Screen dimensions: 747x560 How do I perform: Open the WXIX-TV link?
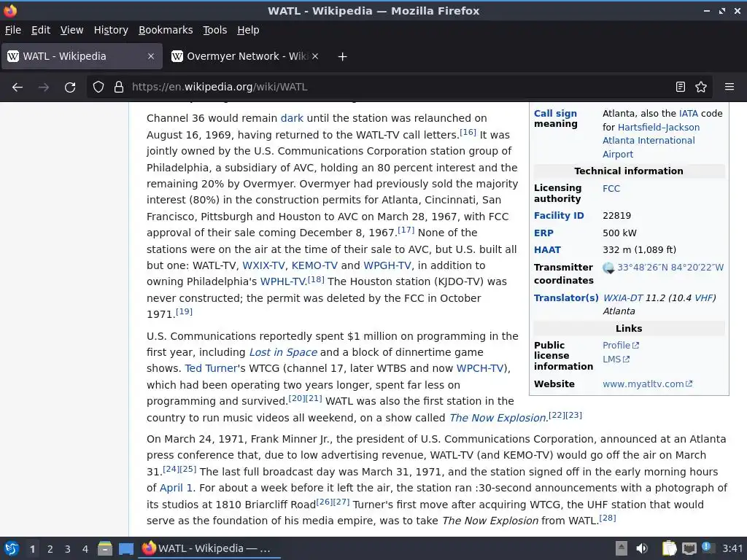point(263,265)
